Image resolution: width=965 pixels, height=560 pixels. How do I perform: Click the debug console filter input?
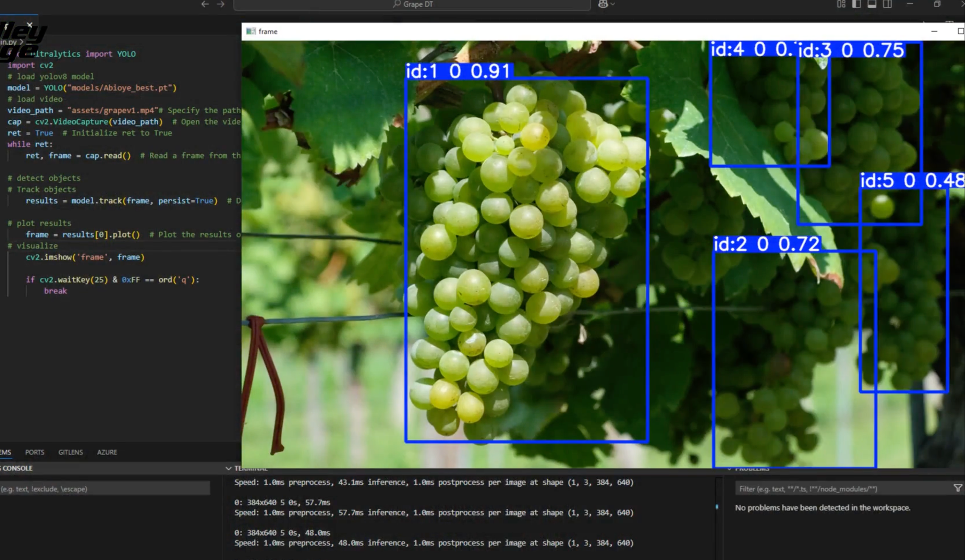pyautogui.click(x=105, y=489)
